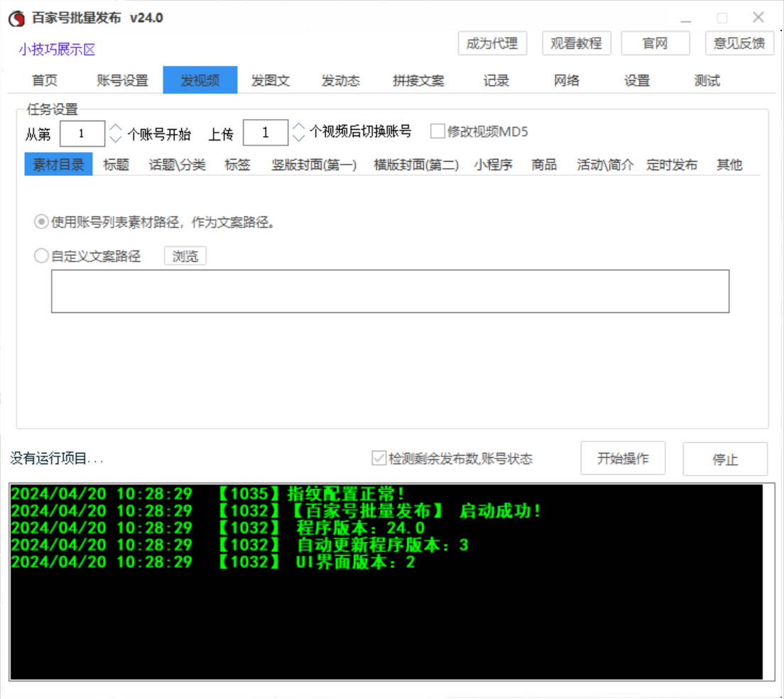Switch to the 标签 sub-tab
The width and height of the screenshot is (784, 699).
[237, 165]
